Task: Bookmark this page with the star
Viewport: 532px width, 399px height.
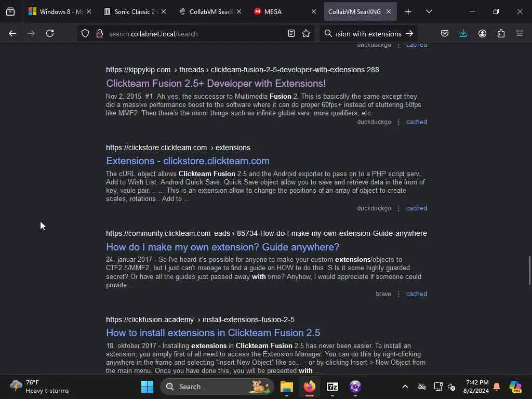Action: coord(306,34)
